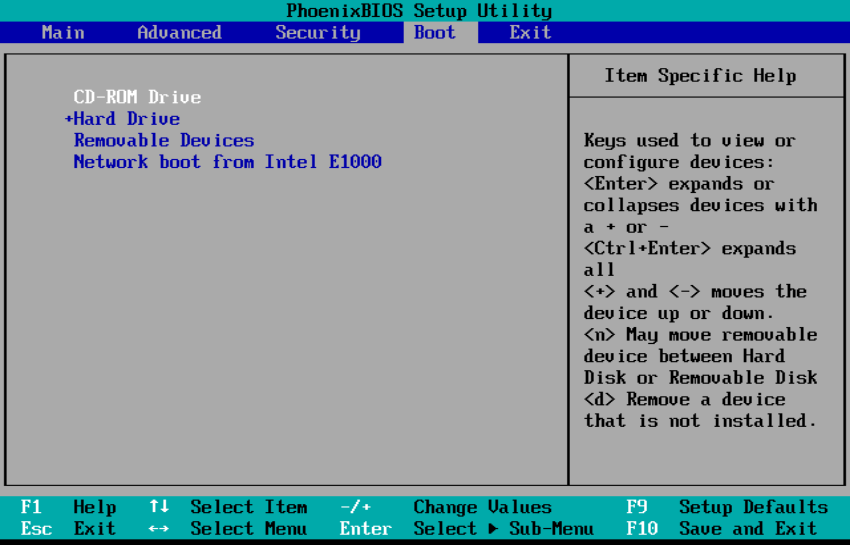Click the PhoenixBIOS Setup Utility title
Viewport: 850px width, 545px height.
pyautogui.click(x=419, y=11)
